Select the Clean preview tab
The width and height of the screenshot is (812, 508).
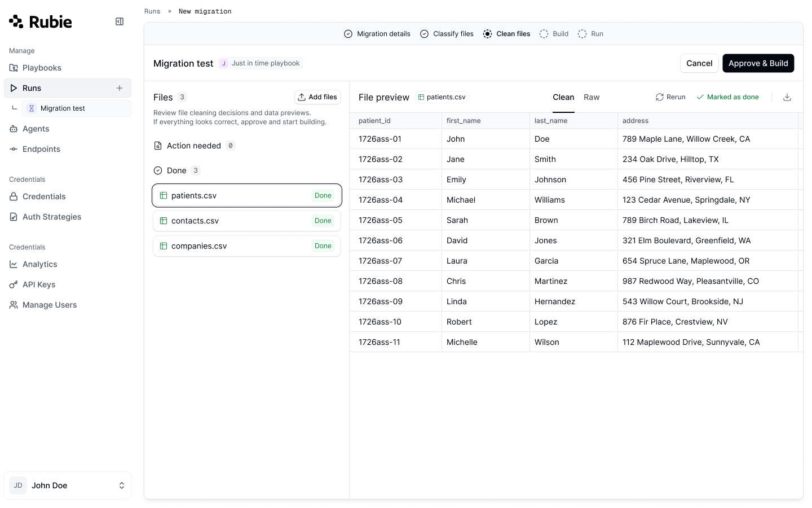[x=563, y=97]
